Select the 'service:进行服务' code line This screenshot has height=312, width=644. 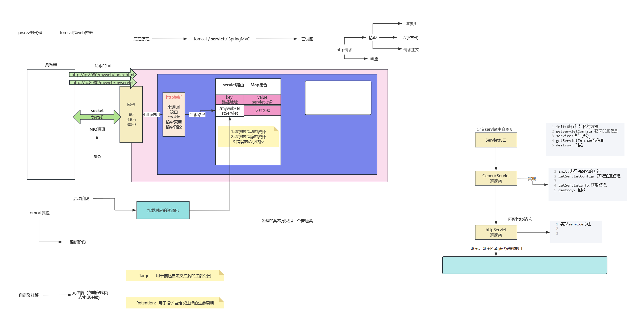coord(572,136)
